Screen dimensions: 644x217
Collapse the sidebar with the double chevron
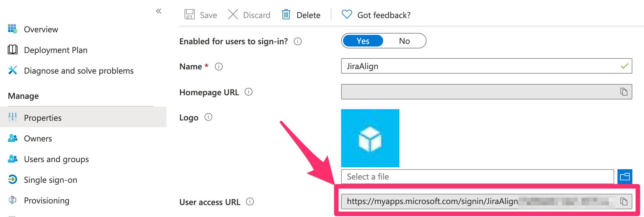[x=159, y=11]
